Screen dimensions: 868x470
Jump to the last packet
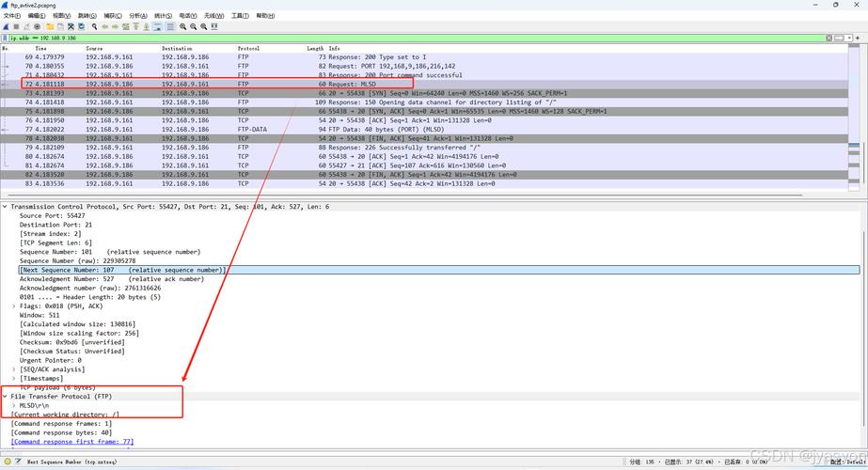(x=146, y=26)
